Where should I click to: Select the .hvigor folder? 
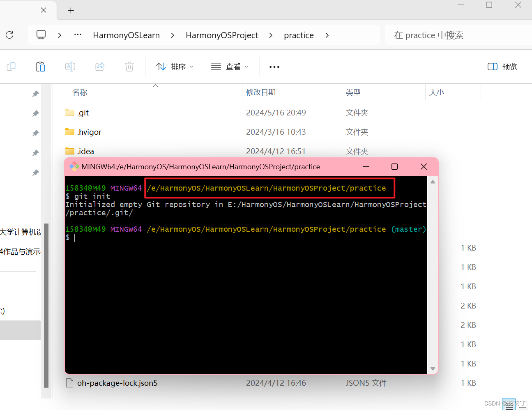83,132
